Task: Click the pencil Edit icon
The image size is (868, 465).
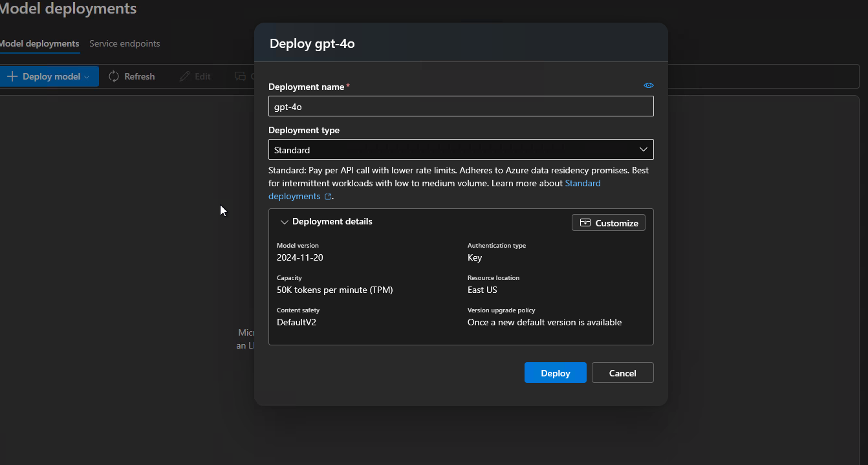Action: 184,76
